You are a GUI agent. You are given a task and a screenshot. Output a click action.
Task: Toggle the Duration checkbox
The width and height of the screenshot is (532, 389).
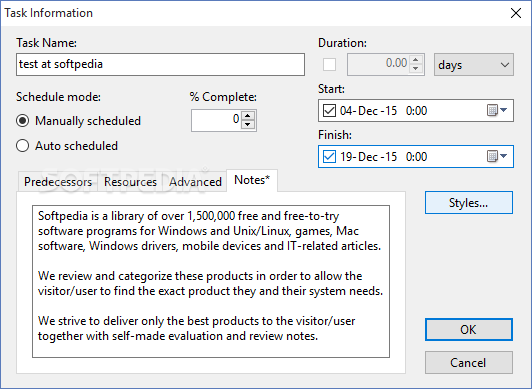click(x=329, y=64)
